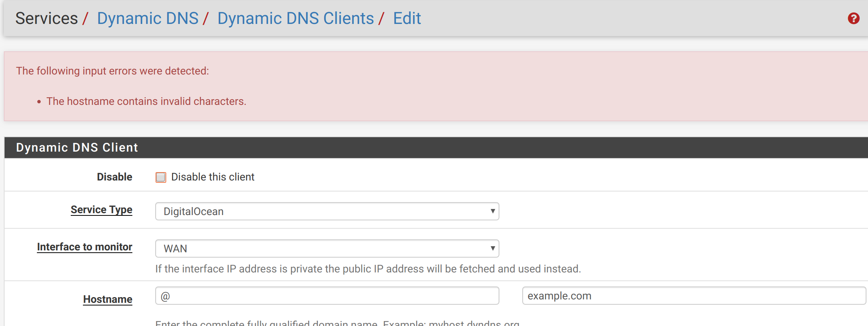868x326 pixels.
Task: Navigate to the Dynamic DNS Clients breadcrumb
Action: point(296,18)
